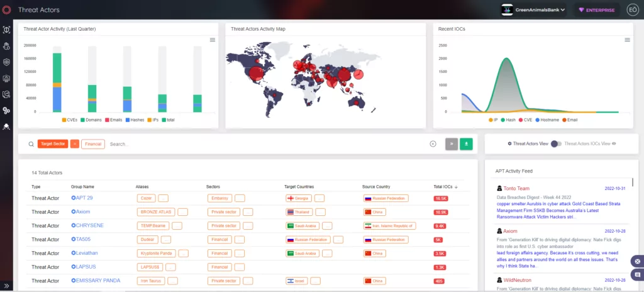Click the green download export button
Screen dimensions: 644x292
pyautogui.click(x=466, y=144)
